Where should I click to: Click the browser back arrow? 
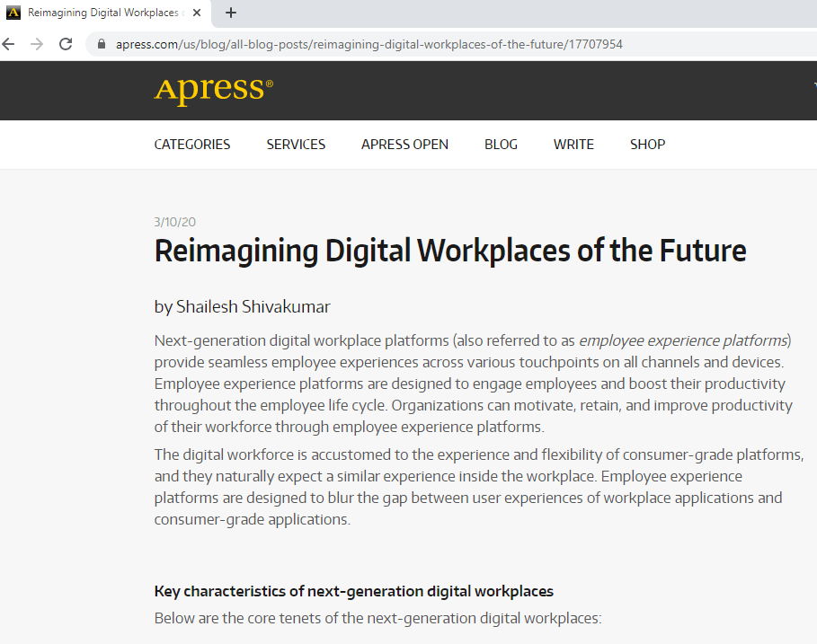click(x=9, y=44)
